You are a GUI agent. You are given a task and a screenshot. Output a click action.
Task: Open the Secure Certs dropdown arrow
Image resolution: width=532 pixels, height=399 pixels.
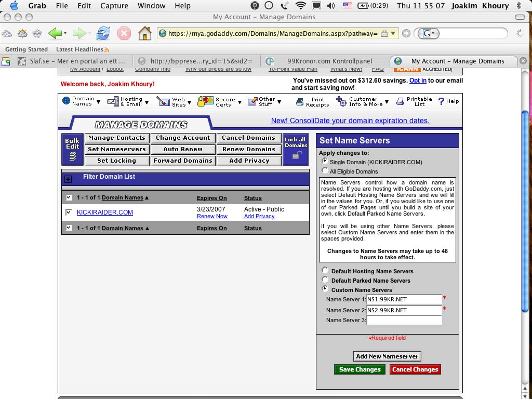point(240,102)
